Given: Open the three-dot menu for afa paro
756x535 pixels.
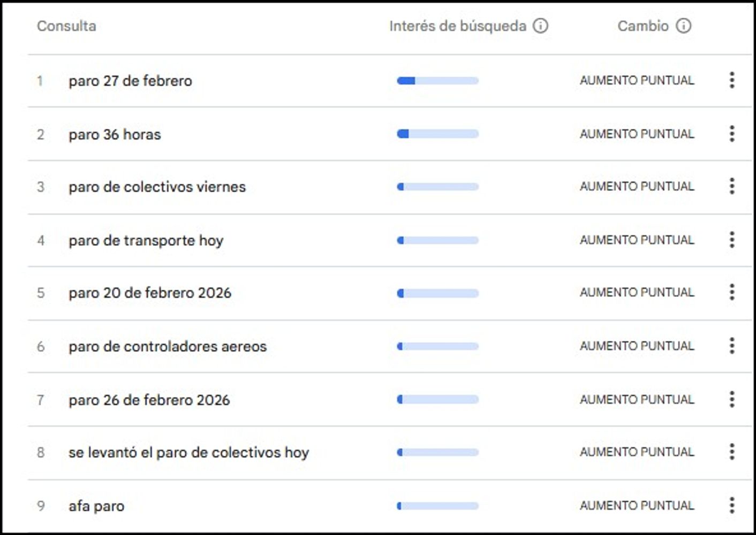Looking at the screenshot, I should tap(732, 505).
